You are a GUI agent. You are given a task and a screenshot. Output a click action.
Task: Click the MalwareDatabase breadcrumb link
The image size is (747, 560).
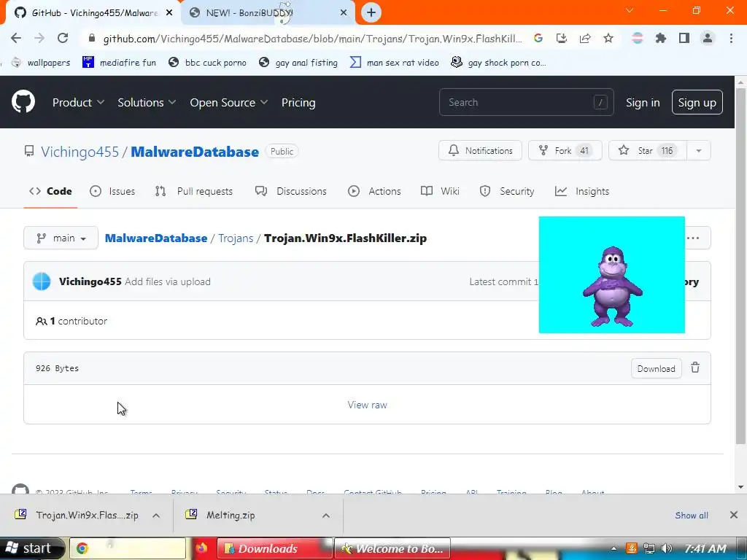pyautogui.click(x=156, y=238)
